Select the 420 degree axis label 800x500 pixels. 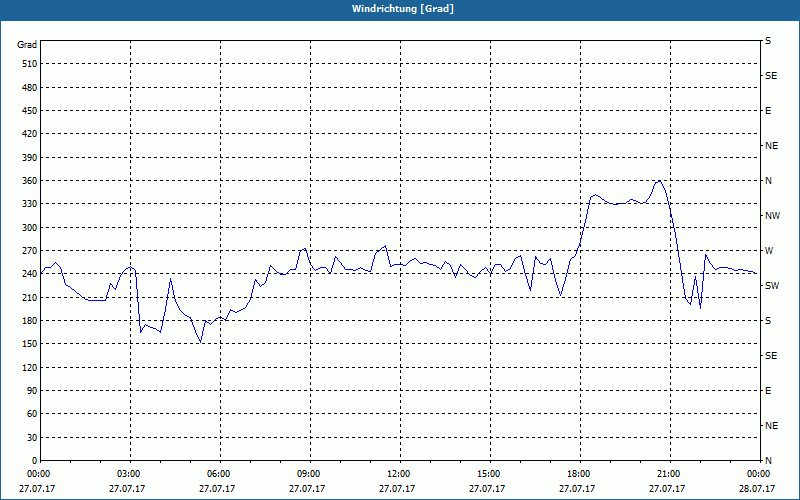(29, 134)
